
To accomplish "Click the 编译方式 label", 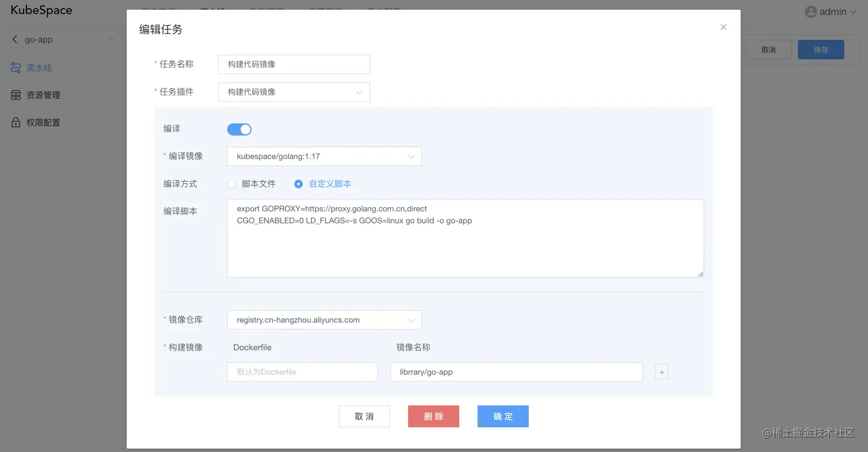I will click(x=180, y=184).
